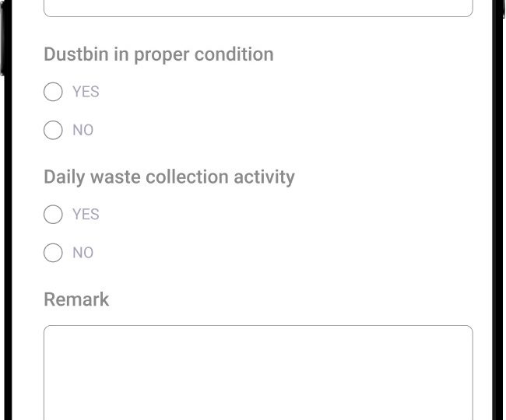
Task: Choose YES radio for Daily waste collection activity
Action: tap(53, 214)
